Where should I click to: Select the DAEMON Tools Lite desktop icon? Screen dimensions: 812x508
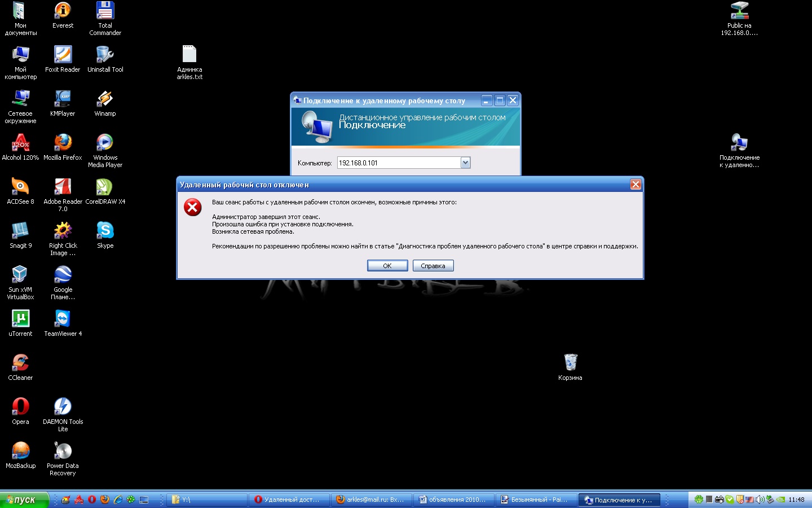[x=63, y=415]
